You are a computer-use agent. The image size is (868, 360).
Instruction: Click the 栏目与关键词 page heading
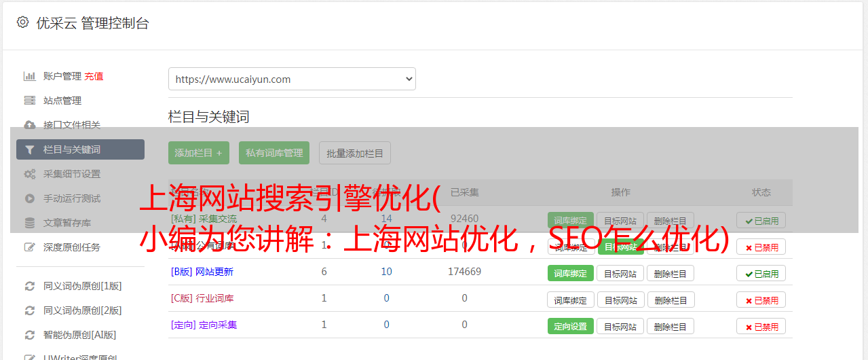[x=209, y=117]
